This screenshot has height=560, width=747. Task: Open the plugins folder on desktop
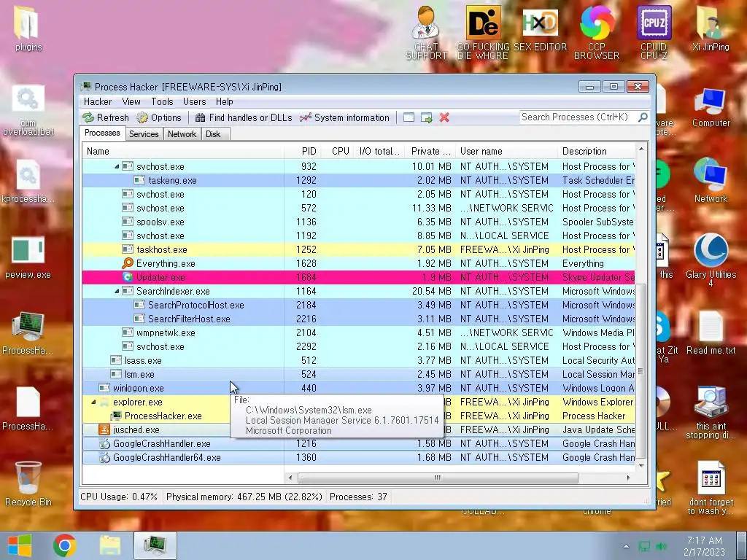(28, 28)
